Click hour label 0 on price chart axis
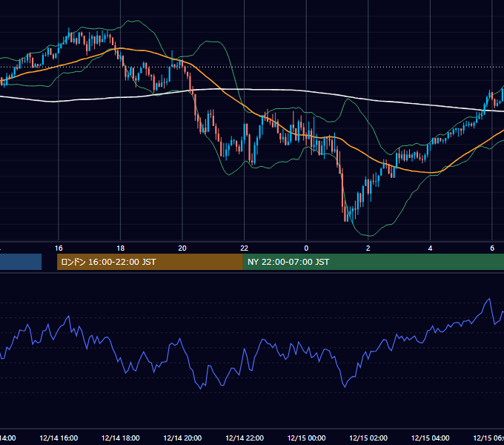This screenshot has height=445, width=504. click(306, 248)
